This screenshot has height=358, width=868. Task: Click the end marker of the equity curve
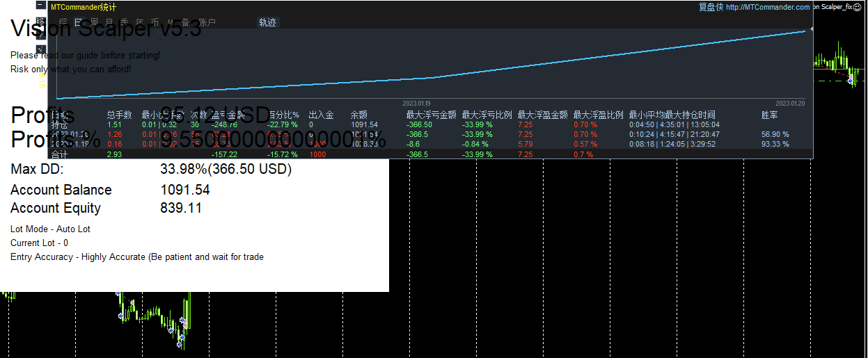(x=811, y=30)
